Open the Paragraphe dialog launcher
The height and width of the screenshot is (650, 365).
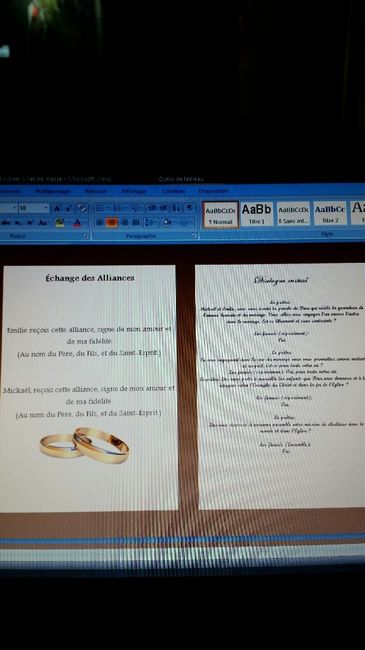point(194,236)
